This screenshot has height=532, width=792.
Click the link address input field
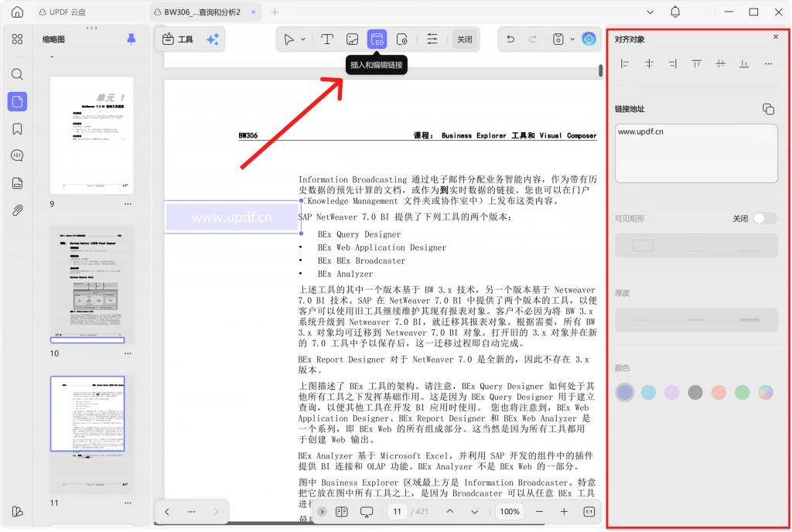click(696, 153)
